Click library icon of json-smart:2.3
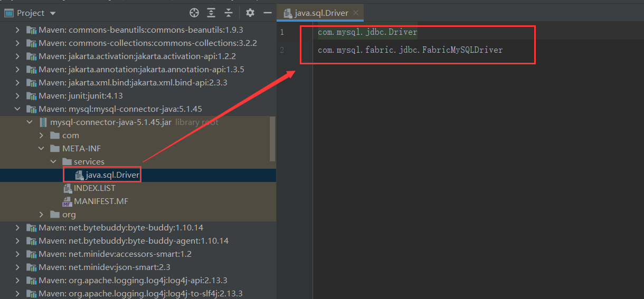This screenshot has height=299, width=644. click(x=31, y=267)
